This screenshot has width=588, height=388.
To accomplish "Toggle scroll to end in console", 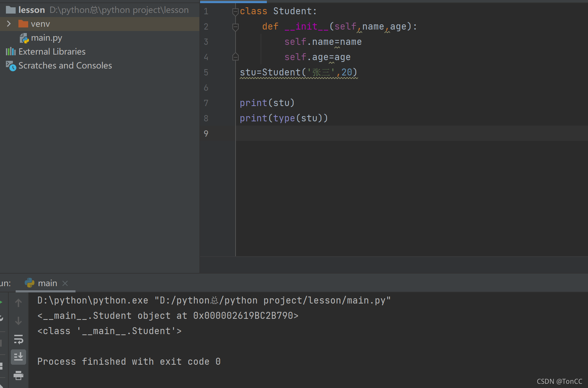I will [x=18, y=357].
